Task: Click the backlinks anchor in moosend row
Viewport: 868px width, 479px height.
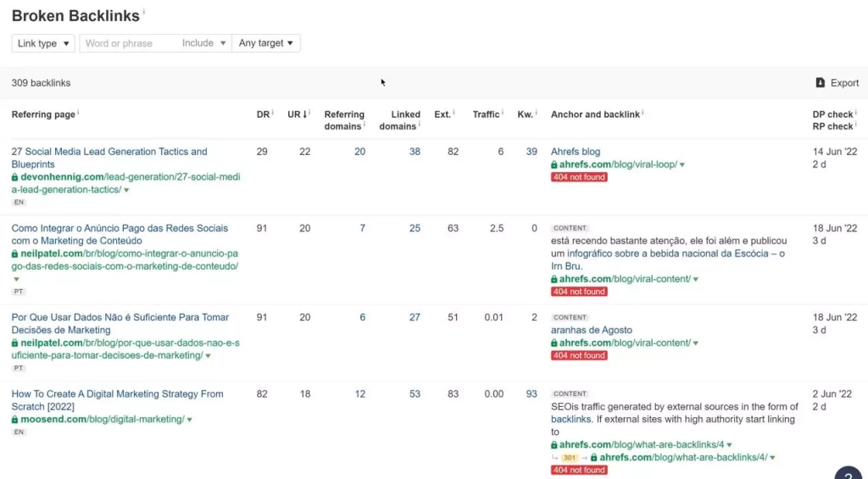Action: (571, 420)
